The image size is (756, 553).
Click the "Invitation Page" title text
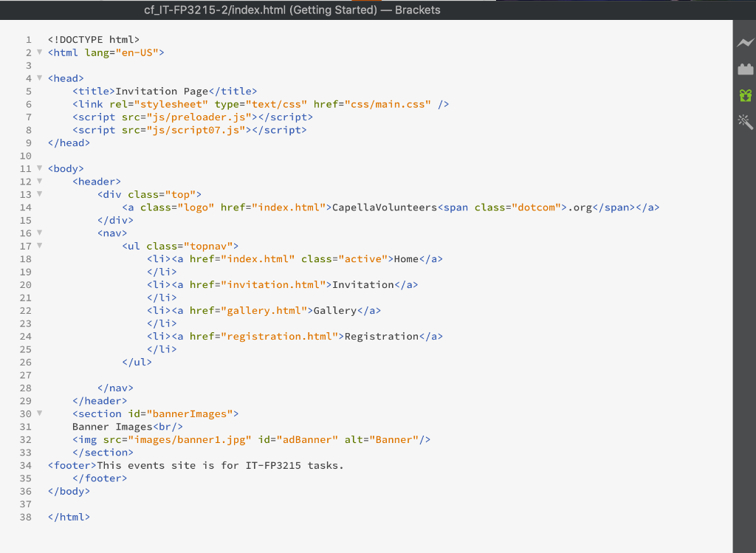[162, 91]
